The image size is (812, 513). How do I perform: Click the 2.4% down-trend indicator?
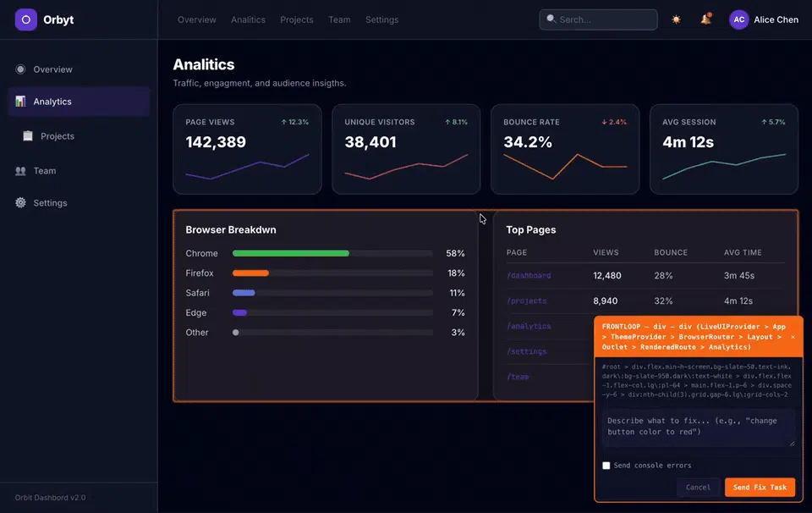[x=614, y=122]
